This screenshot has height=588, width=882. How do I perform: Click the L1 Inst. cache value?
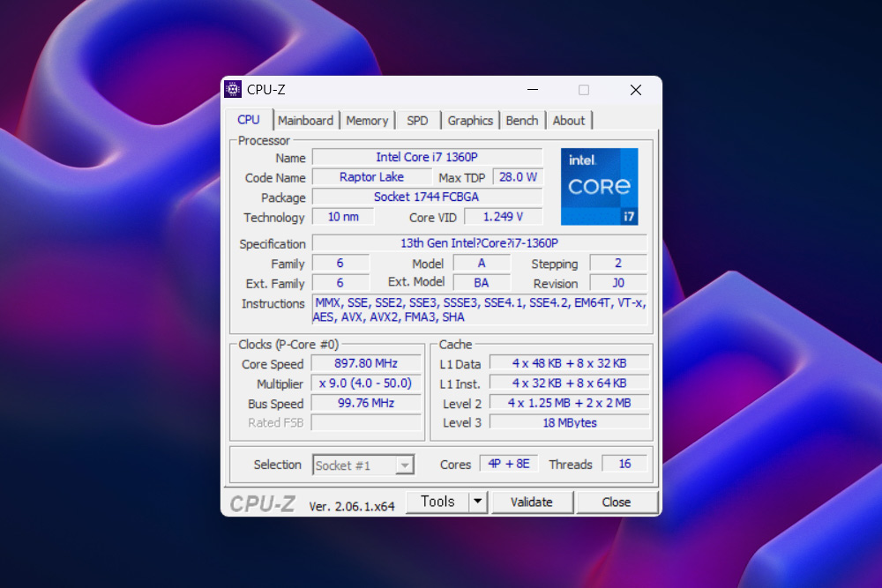569,383
